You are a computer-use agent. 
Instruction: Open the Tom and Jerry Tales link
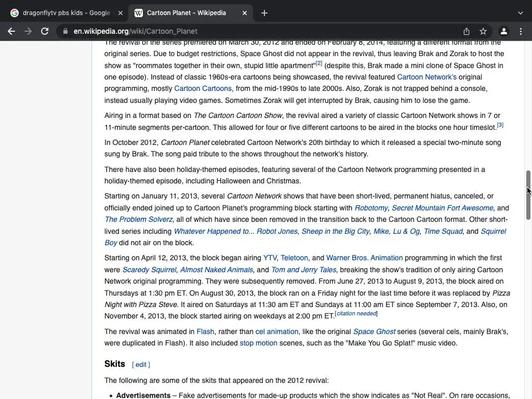point(303,270)
